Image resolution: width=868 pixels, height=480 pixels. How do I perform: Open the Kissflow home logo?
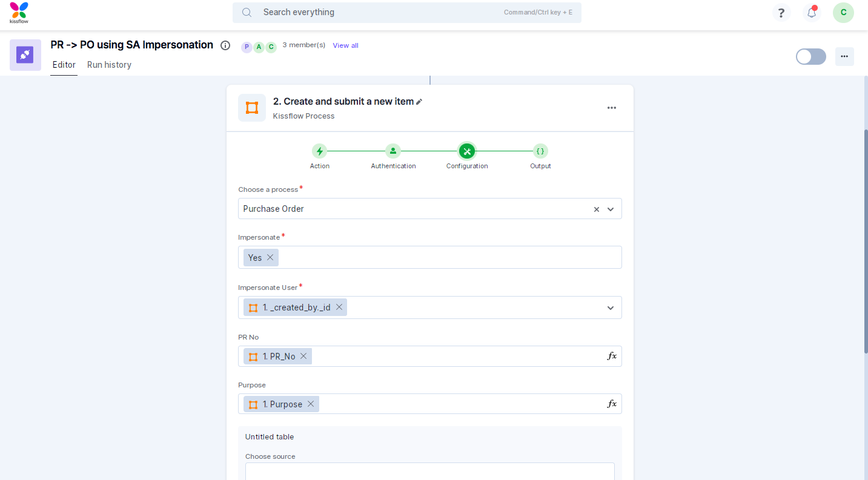(19, 12)
